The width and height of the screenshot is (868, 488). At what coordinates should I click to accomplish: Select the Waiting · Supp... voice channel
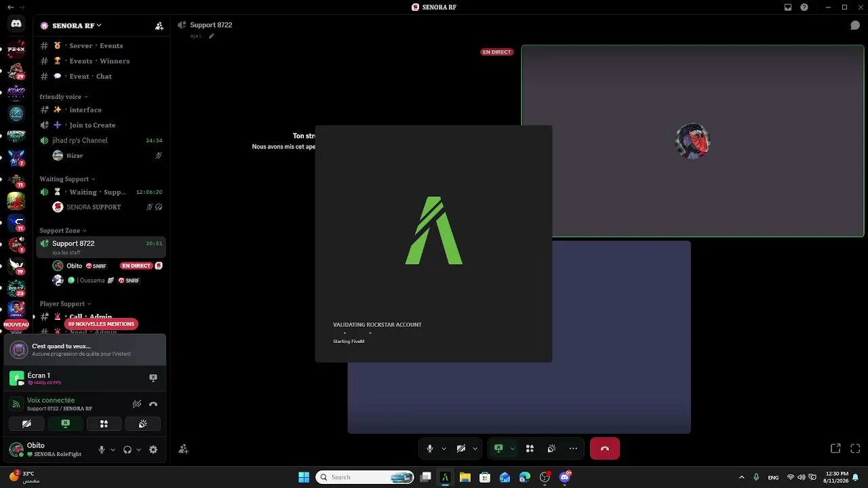click(x=101, y=192)
